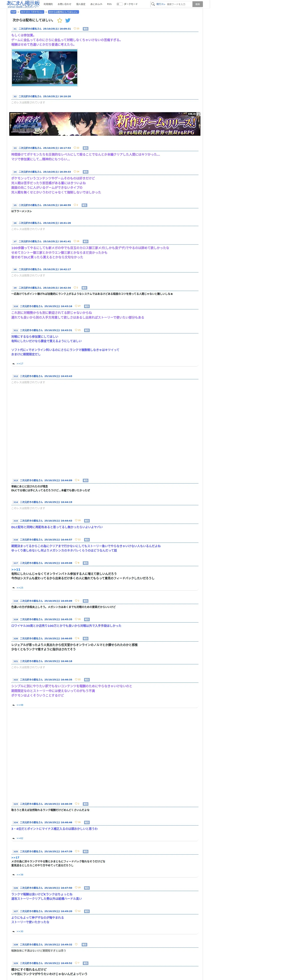
Task: Open the お問い合わせ menu item
Action: click(64, 4)
